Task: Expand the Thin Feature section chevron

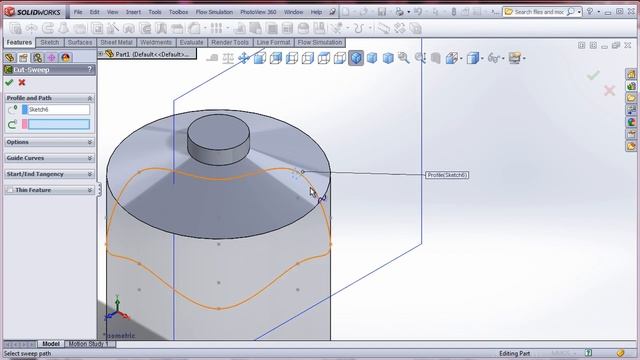Action: [x=89, y=190]
